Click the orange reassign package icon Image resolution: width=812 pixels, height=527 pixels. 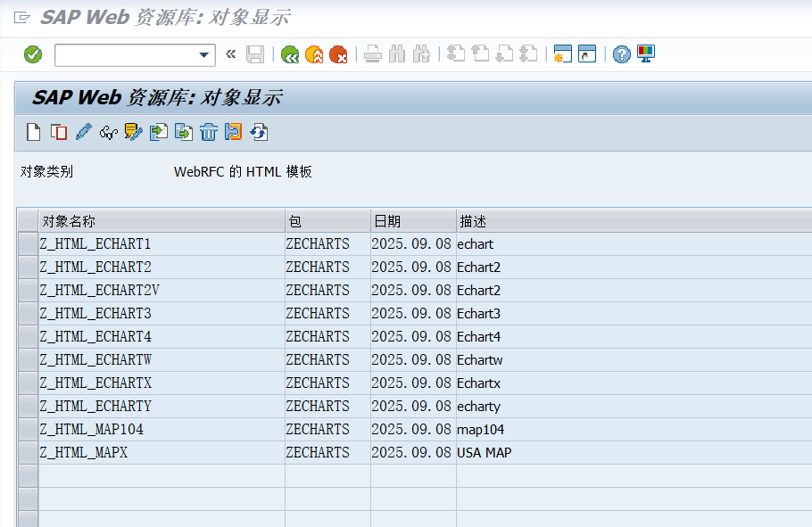234,132
